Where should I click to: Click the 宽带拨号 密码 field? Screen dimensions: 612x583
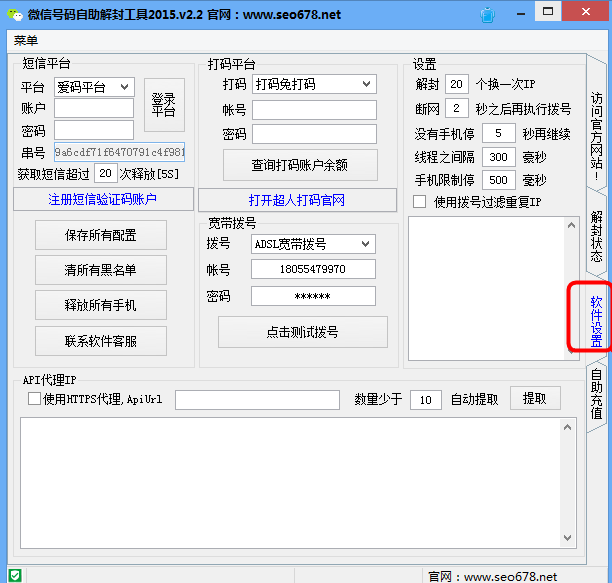point(313,296)
